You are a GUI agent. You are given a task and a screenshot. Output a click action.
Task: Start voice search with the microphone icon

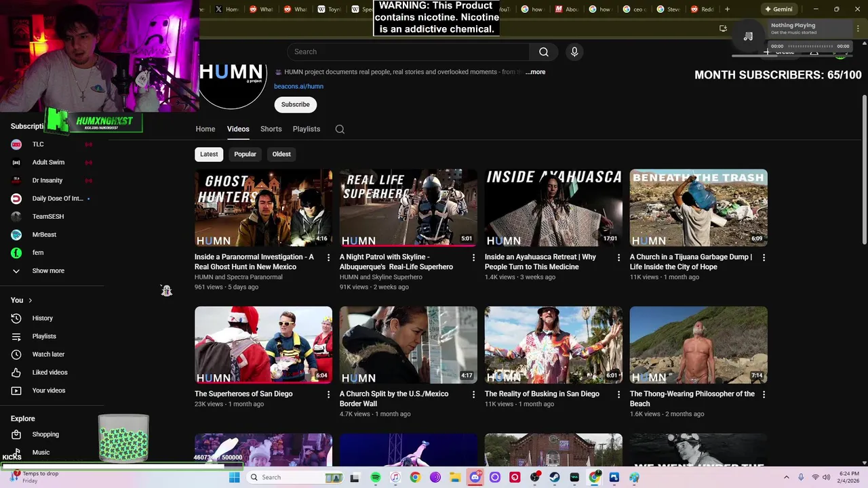click(x=574, y=52)
